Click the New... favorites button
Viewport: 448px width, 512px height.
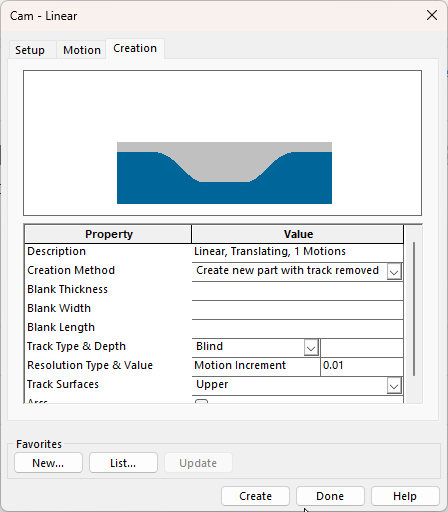click(48, 463)
